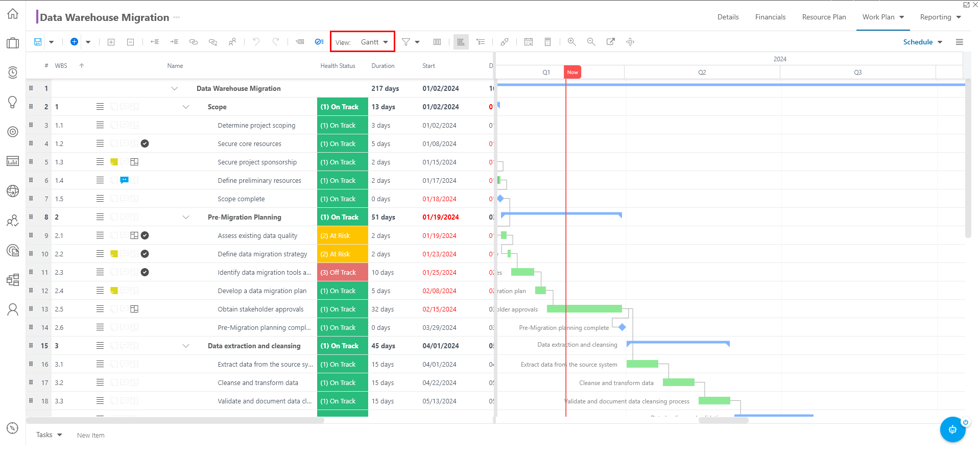Click the Fit to screen icon
Screen dimensions: 980x456
click(x=630, y=42)
